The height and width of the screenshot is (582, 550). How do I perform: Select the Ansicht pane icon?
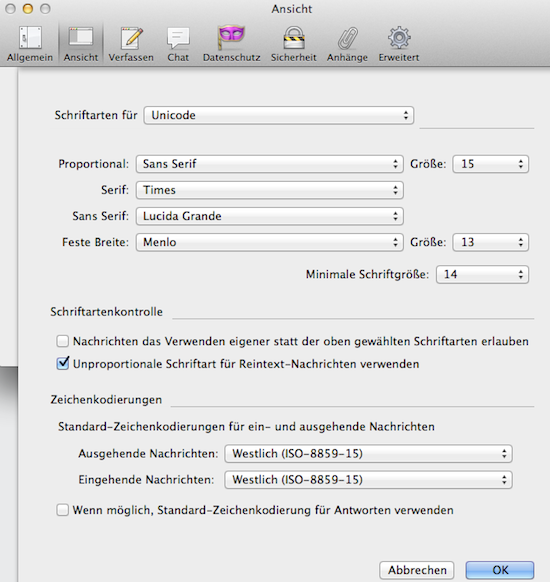81,44
